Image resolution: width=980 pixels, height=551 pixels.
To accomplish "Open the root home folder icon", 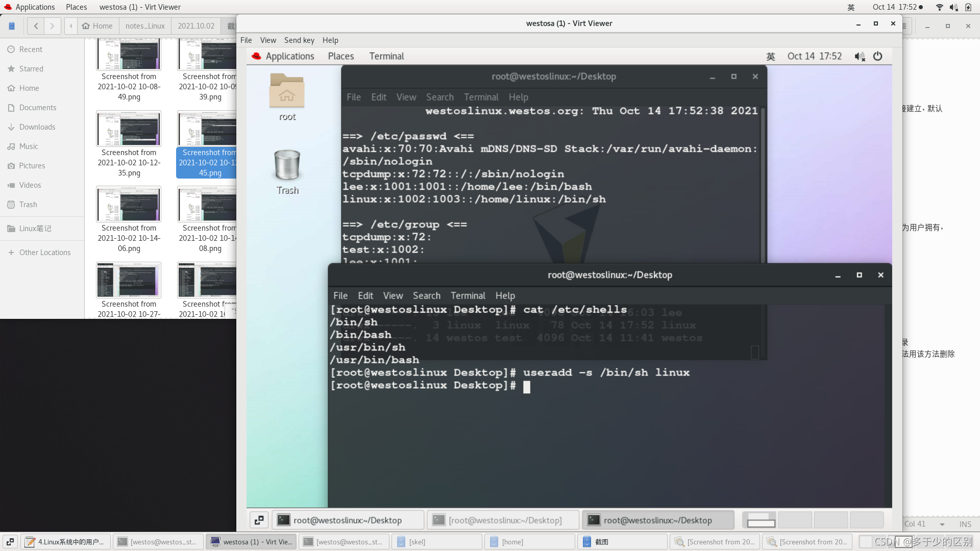I will [x=287, y=91].
